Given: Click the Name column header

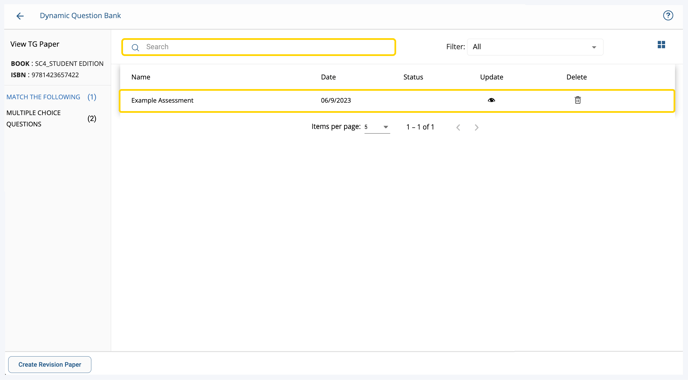Looking at the screenshot, I should [141, 77].
